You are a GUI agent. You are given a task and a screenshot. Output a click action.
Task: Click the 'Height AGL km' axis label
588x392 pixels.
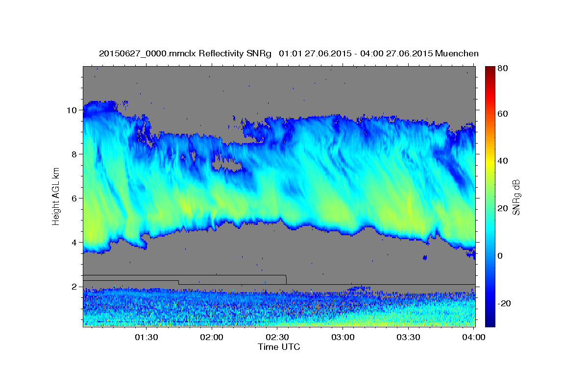(56, 196)
